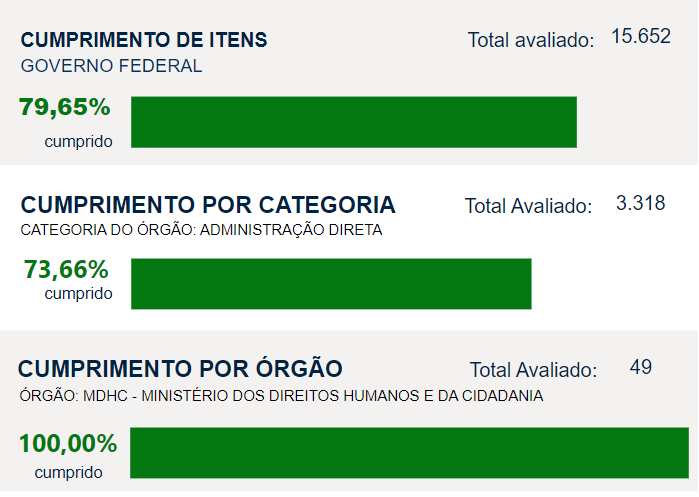Click 'cumprido' label under 79,65%
The image size is (699, 497).
point(78,141)
